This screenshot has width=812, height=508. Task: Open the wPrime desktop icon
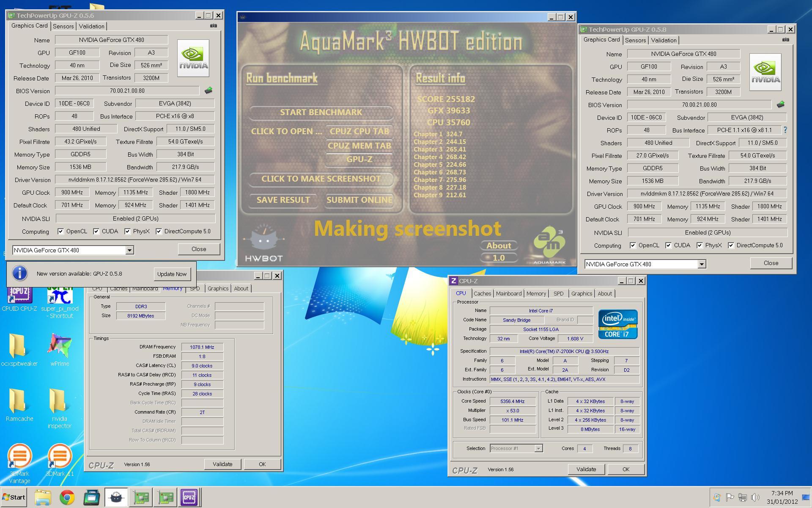click(x=60, y=350)
